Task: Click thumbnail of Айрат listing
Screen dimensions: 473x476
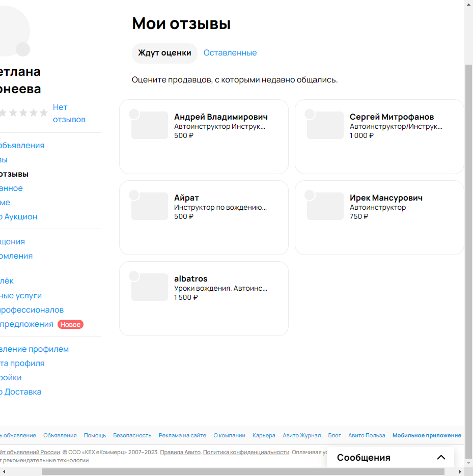Action: [x=150, y=206]
